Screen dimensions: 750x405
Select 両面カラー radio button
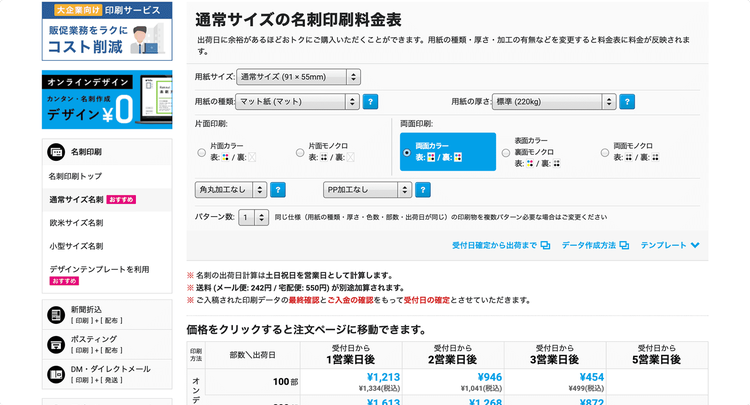(x=407, y=153)
